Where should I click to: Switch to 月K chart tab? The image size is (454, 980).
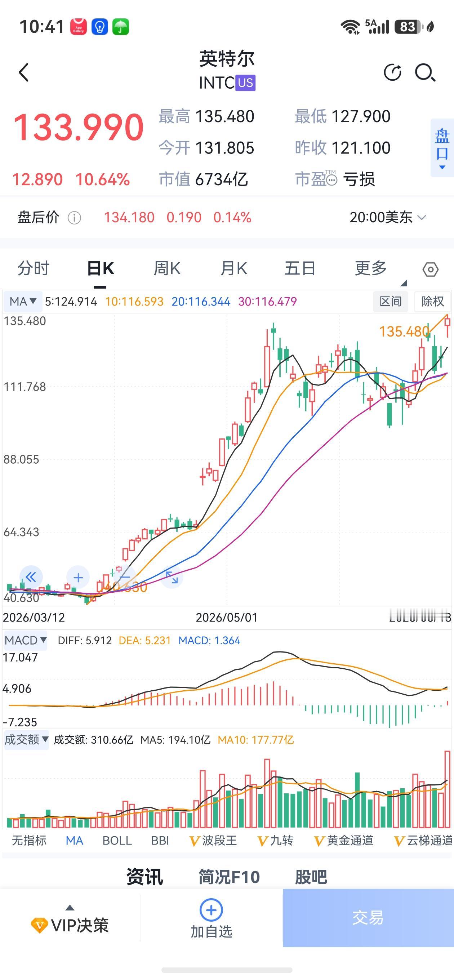tap(233, 268)
